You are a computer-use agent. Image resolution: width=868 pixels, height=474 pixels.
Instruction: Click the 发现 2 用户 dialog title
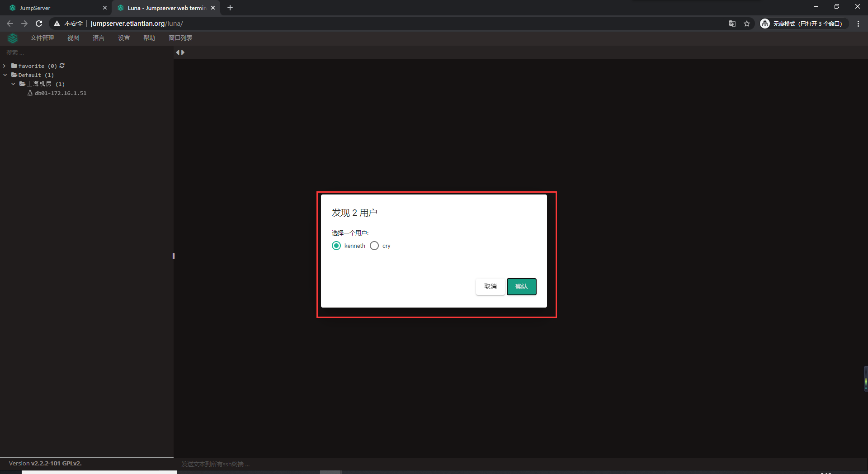tap(354, 213)
